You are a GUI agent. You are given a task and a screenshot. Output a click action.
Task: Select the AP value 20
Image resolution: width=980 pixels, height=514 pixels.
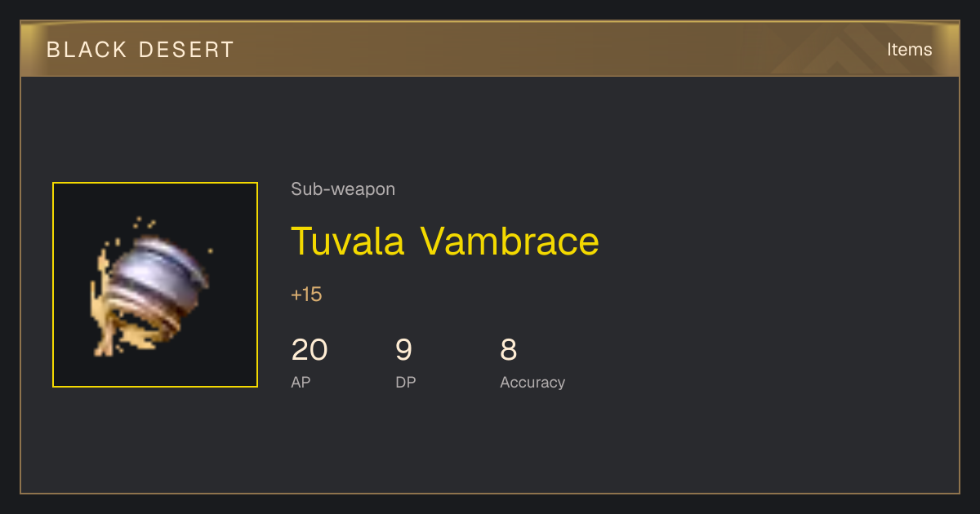[310, 350]
